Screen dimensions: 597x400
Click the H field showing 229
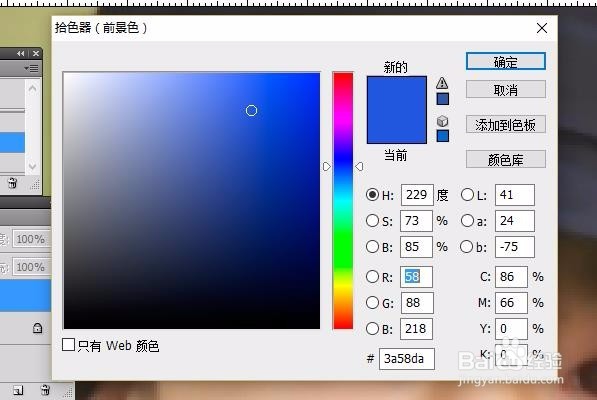417,195
